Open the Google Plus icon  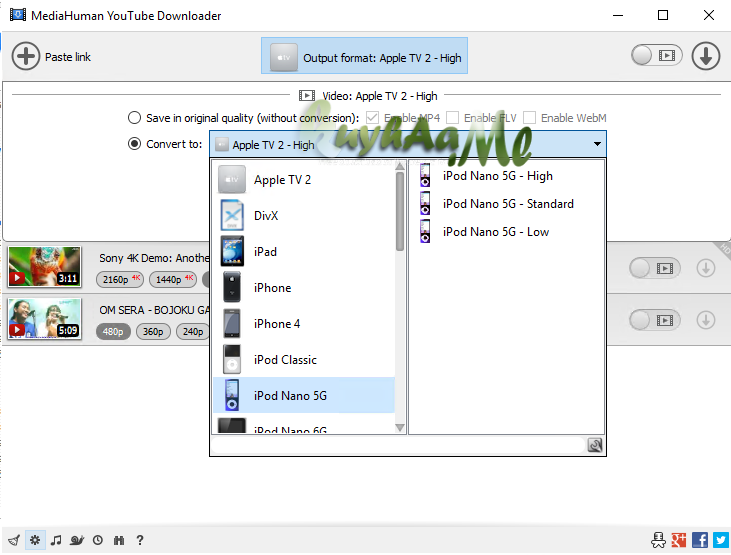(x=679, y=540)
